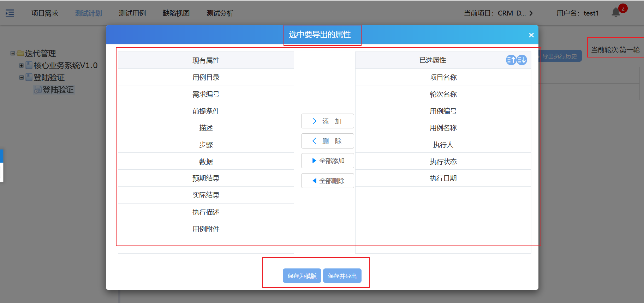The height and width of the screenshot is (303, 644).
Task: Collapse the 登陆验证 parent tree node
Action: click(x=21, y=78)
